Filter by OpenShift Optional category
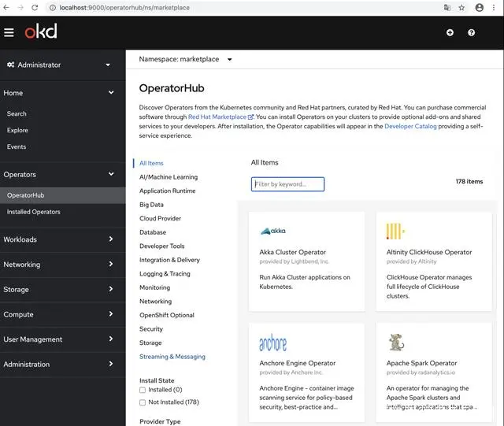This screenshot has width=504, height=426. click(x=167, y=315)
